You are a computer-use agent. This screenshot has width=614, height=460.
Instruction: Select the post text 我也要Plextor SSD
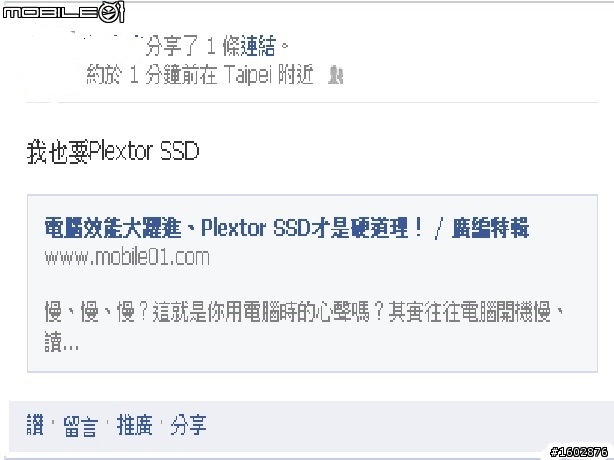click(113, 152)
